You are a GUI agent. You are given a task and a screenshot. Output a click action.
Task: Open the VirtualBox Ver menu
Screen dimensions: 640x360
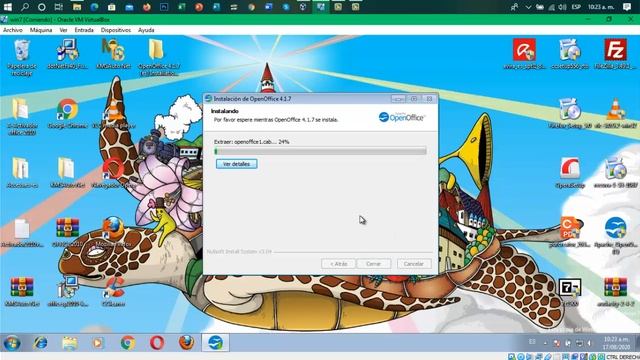(x=63, y=30)
